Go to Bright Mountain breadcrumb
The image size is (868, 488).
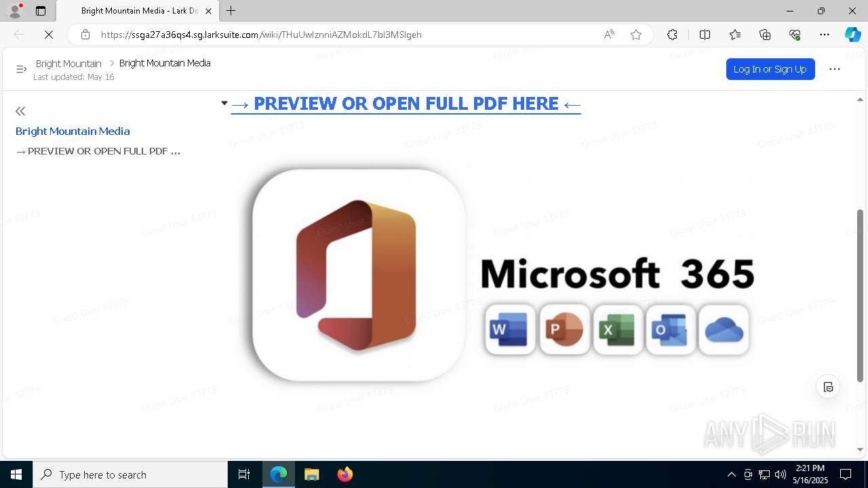(x=68, y=64)
